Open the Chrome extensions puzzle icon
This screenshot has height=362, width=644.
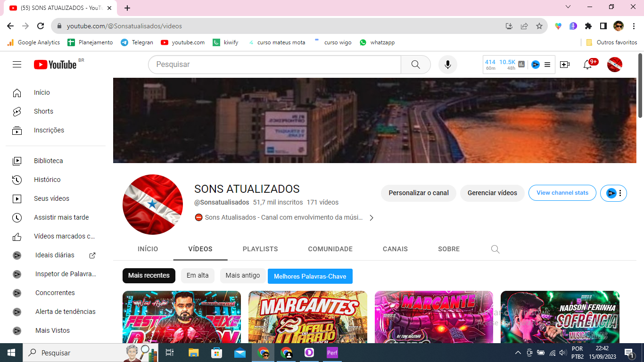click(x=588, y=26)
